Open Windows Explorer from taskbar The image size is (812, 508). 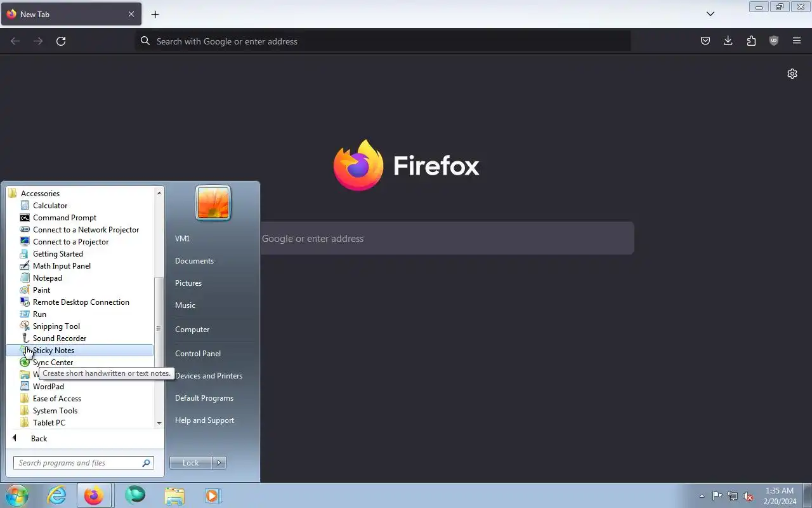[174, 495]
